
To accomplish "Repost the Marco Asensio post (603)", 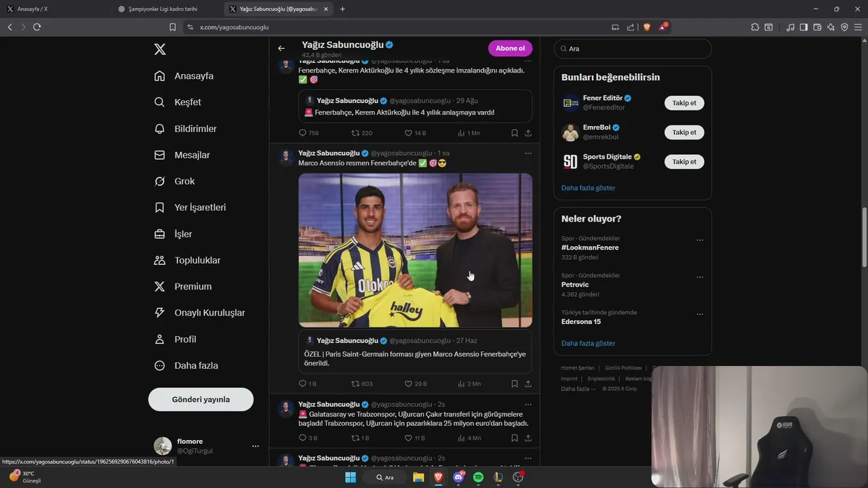I will (361, 384).
